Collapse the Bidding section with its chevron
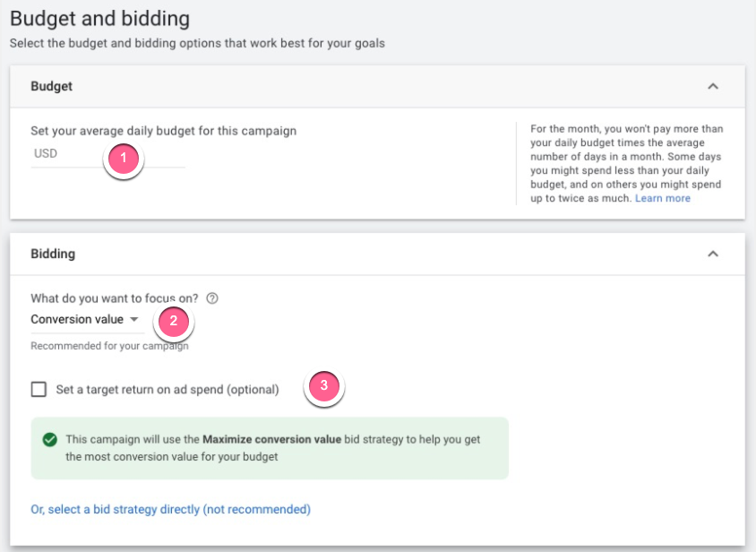Image resolution: width=756 pixels, height=552 pixels. coord(713,254)
